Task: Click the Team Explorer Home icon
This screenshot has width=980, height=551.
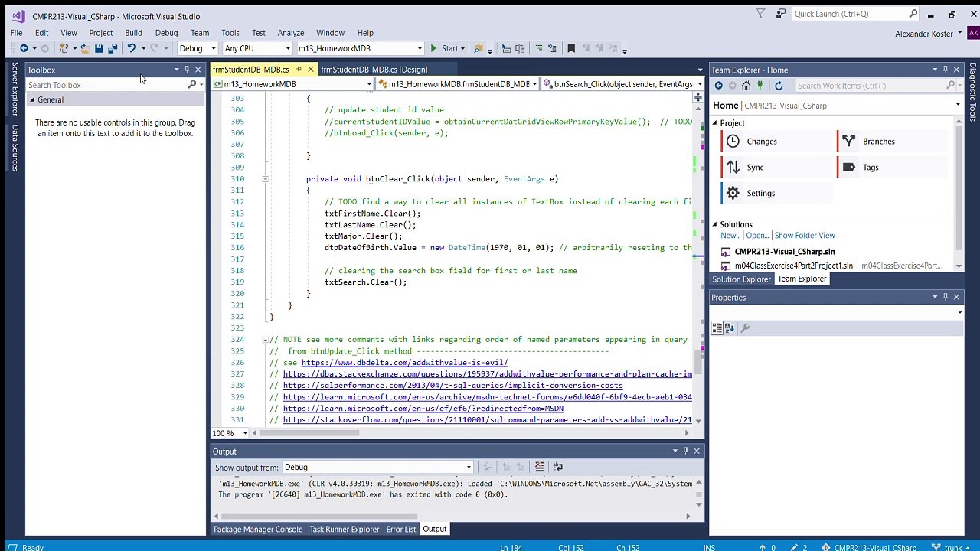Action: tap(746, 86)
